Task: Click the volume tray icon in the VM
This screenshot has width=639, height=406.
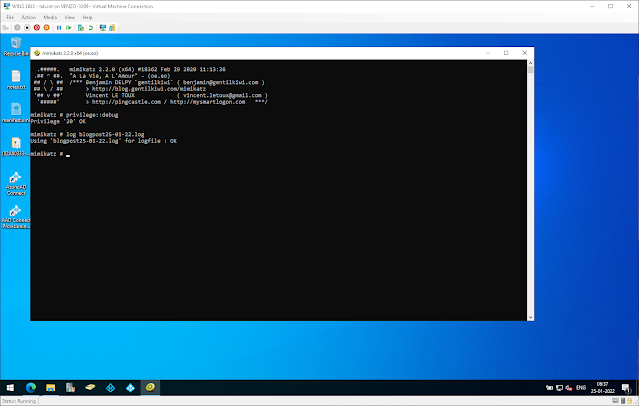Action: tap(569, 388)
